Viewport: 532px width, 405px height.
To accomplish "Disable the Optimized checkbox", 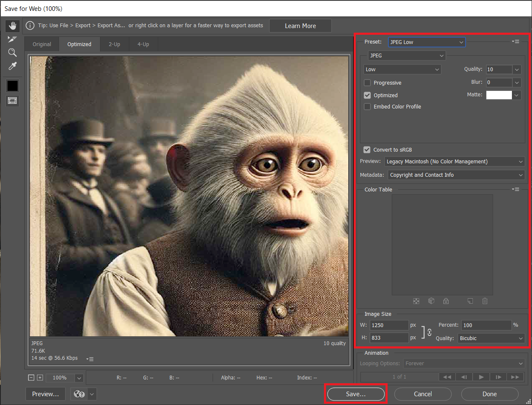I will point(367,95).
